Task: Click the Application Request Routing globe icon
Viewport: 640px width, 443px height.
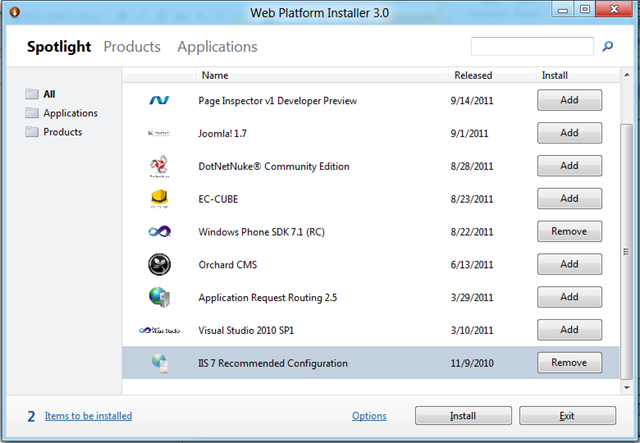Action: pyautogui.click(x=160, y=297)
